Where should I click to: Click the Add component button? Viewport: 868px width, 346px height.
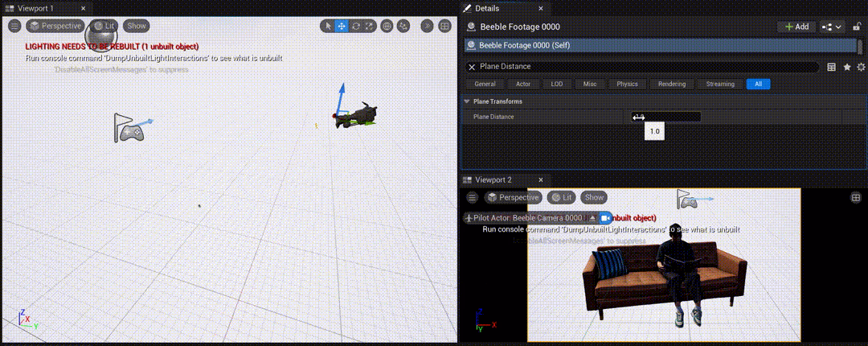(796, 27)
